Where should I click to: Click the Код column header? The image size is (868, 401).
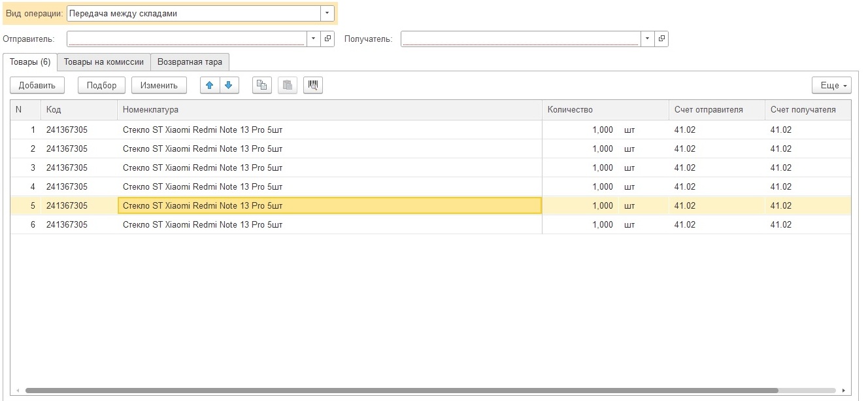(79, 110)
